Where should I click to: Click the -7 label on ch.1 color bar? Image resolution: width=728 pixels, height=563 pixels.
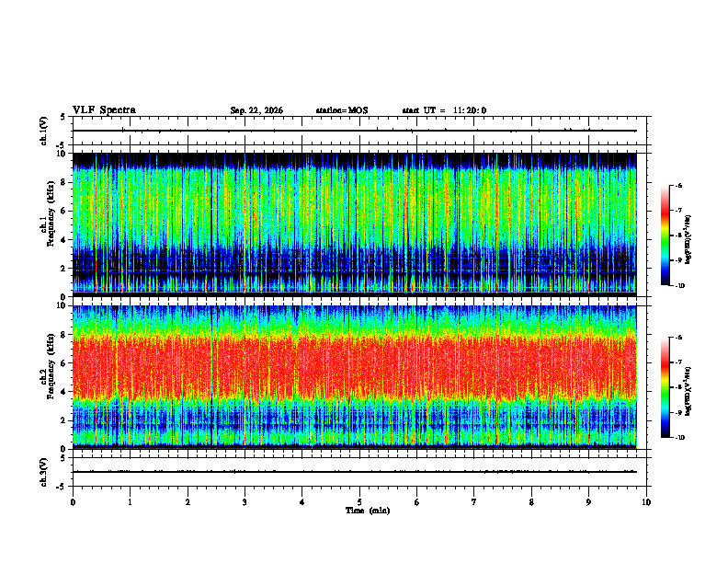pos(678,211)
